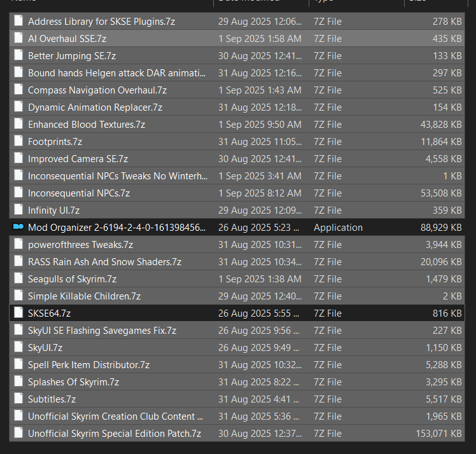Screen dimensions: 476x454
Task: Select the file name Dynamic Animation Replacer.7z
Action: [x=95, y=107]
